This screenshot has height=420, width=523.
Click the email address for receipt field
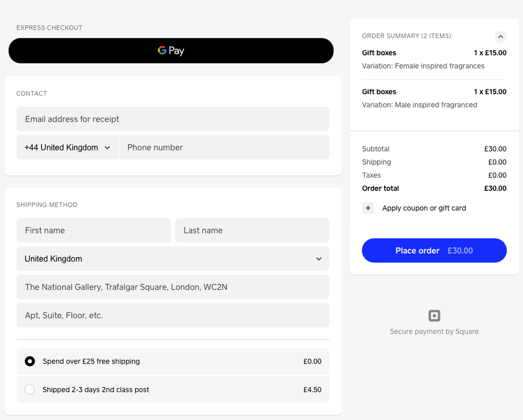[173, 119]
